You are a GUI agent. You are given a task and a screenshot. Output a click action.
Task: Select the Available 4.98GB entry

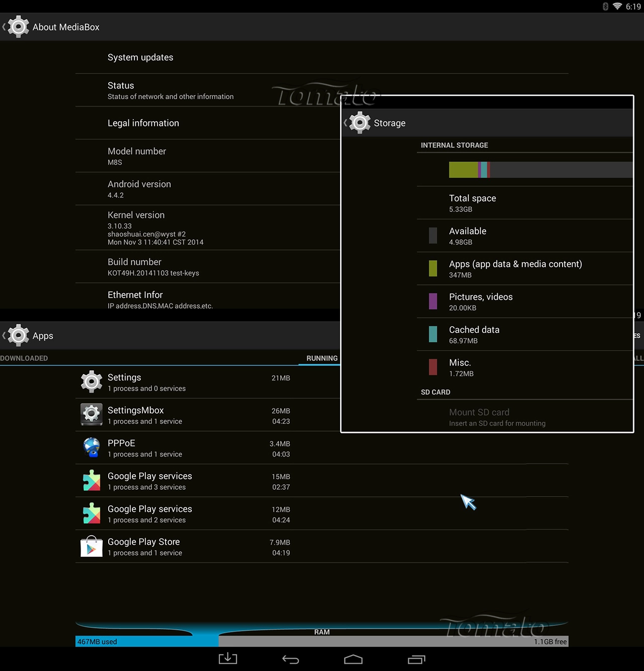[525, 236]
